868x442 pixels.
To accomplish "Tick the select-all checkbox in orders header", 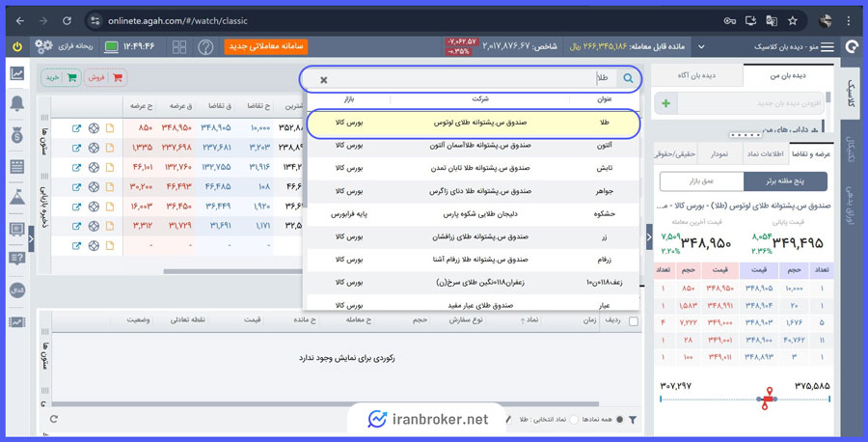I will [x=634, y=320].
